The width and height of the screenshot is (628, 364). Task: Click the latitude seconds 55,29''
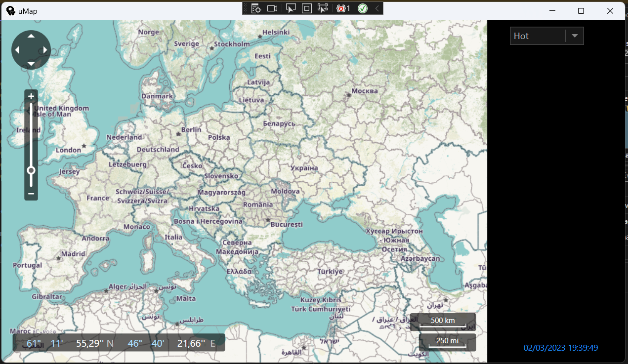pyautogui.click(x=89, y=343)
